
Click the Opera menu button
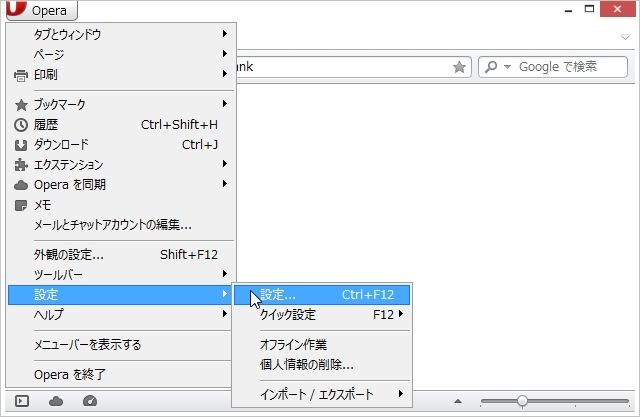(x=42, y=10)
